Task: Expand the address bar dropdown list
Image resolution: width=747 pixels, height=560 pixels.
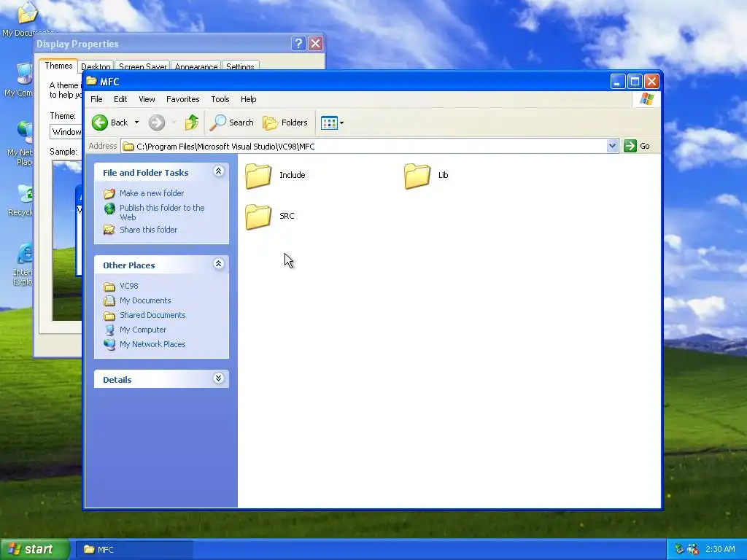Action: click(612, 146)
